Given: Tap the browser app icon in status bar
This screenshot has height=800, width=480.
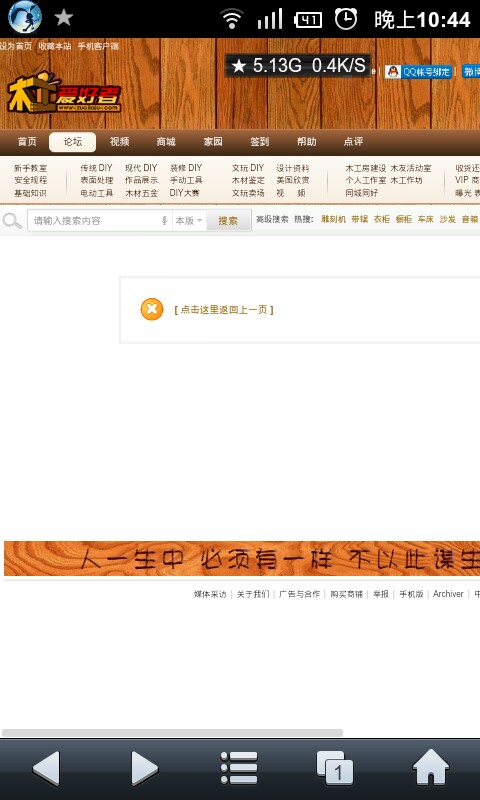Looking at the screenshot, I should 25,17.
